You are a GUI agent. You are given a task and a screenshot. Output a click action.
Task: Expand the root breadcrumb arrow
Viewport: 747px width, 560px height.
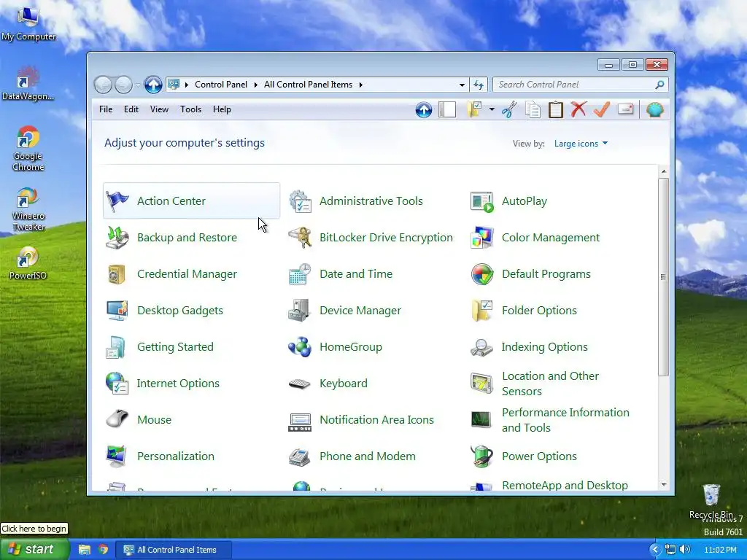[x=186, y=85]
